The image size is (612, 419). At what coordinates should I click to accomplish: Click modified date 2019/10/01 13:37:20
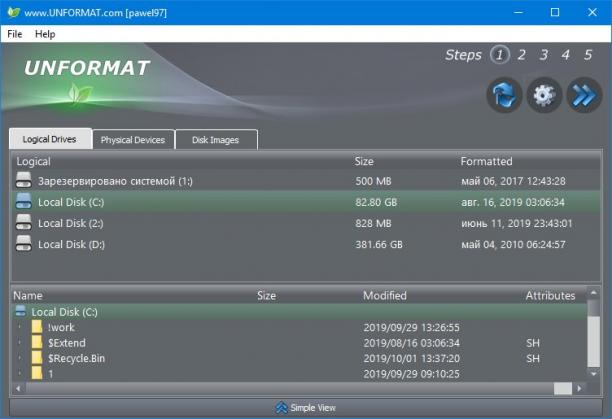point(411,359)
